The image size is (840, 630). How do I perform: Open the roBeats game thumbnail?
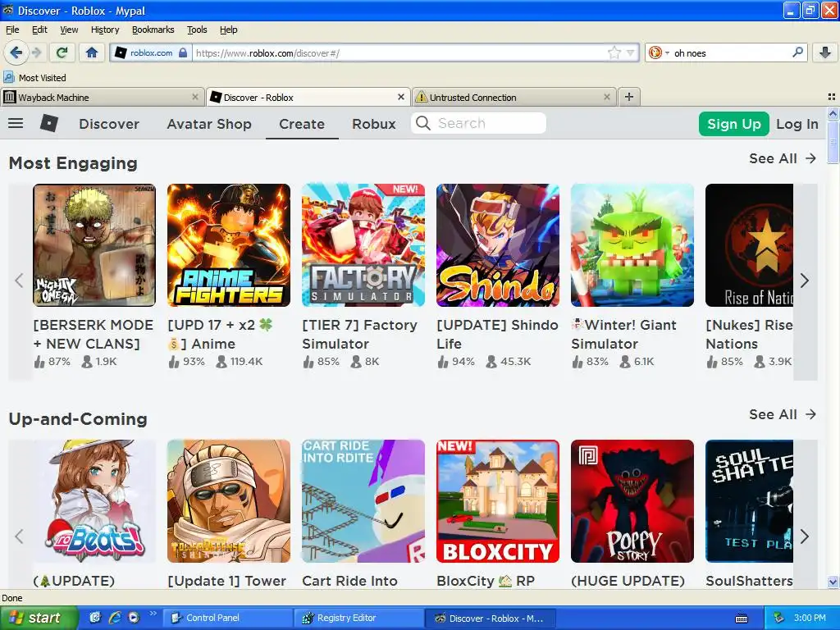94,501
